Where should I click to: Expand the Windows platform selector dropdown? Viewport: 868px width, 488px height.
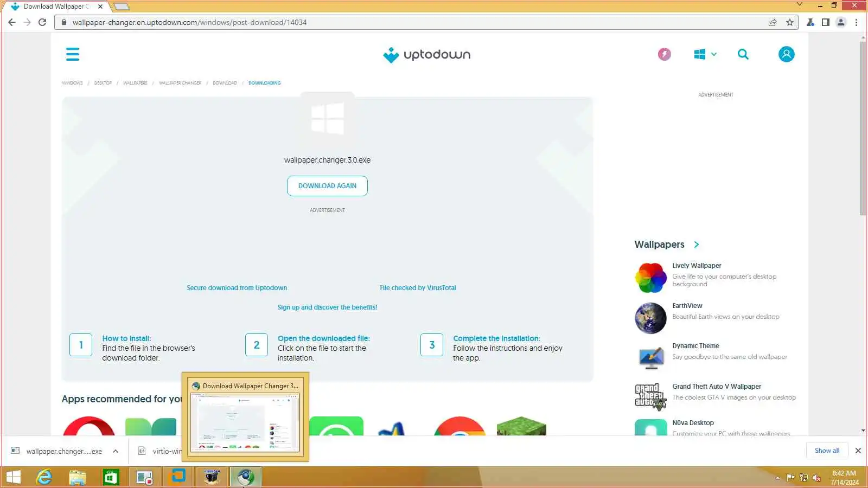pos(705,54)
